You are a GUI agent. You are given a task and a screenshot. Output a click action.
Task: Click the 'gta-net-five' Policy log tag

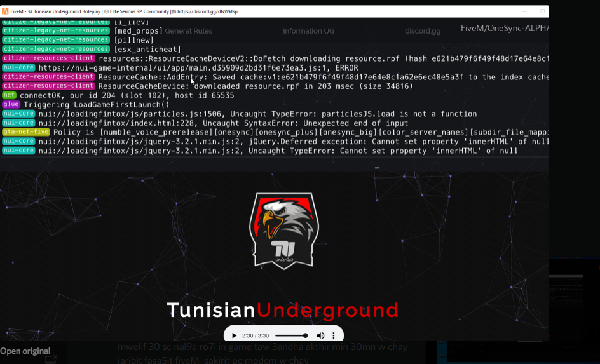(x=26, y=132)
